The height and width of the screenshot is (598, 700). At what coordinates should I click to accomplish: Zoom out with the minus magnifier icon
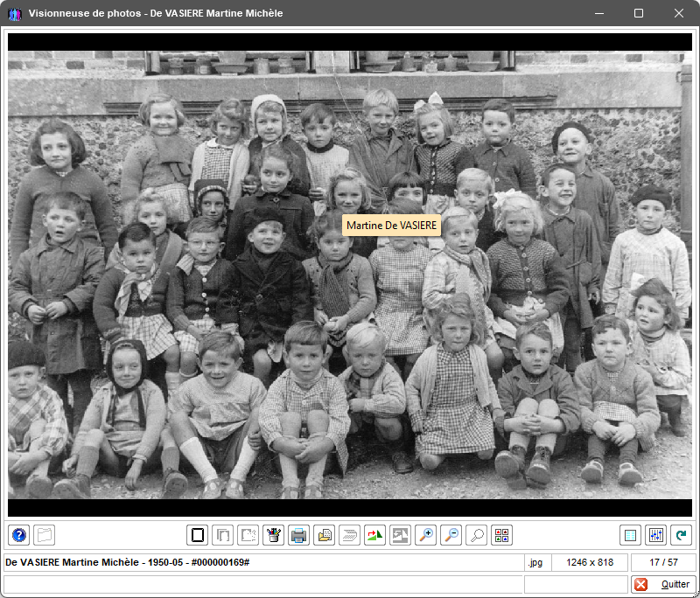click(451, 535)
